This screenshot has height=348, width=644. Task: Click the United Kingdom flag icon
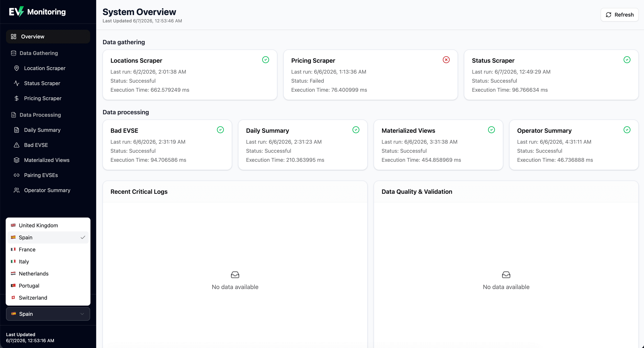coord(13,225)
